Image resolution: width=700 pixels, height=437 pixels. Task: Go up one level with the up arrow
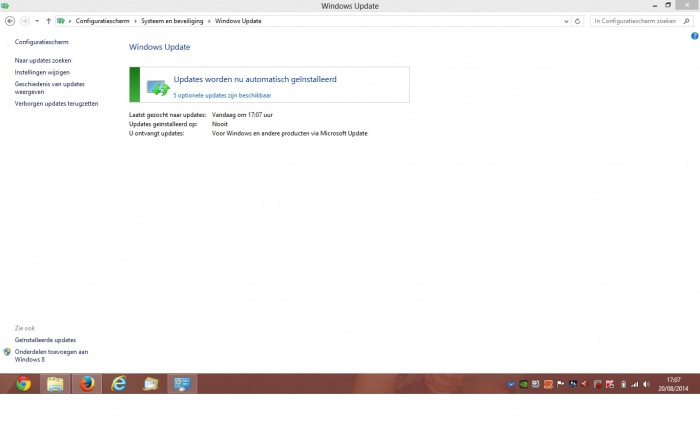(x=48, y=21)
